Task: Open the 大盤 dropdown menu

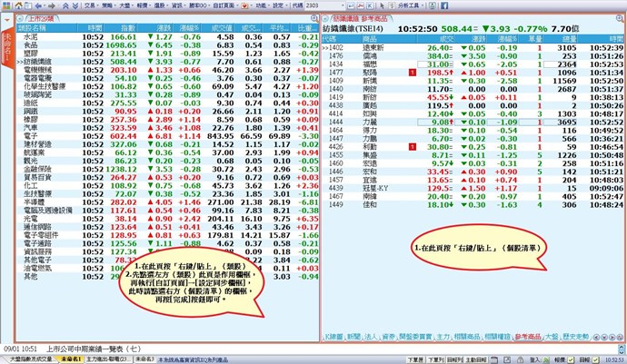Action: [x=126, y=5]
